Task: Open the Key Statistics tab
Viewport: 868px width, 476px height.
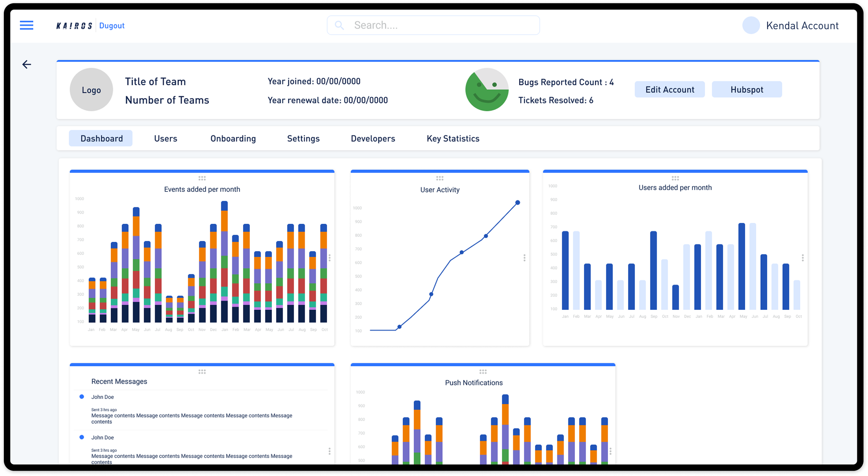Action: coord(453,138)
